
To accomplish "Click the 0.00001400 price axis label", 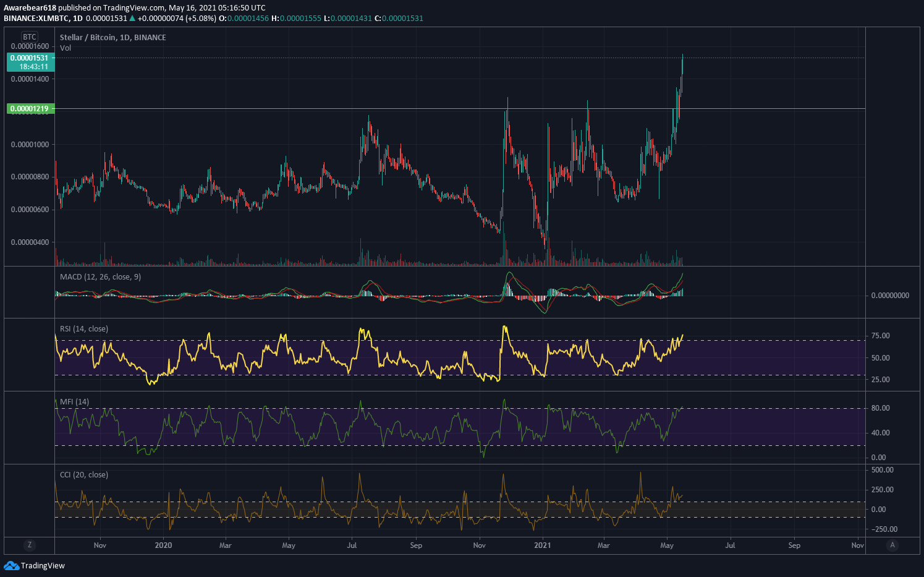I will tap(30, 79).
